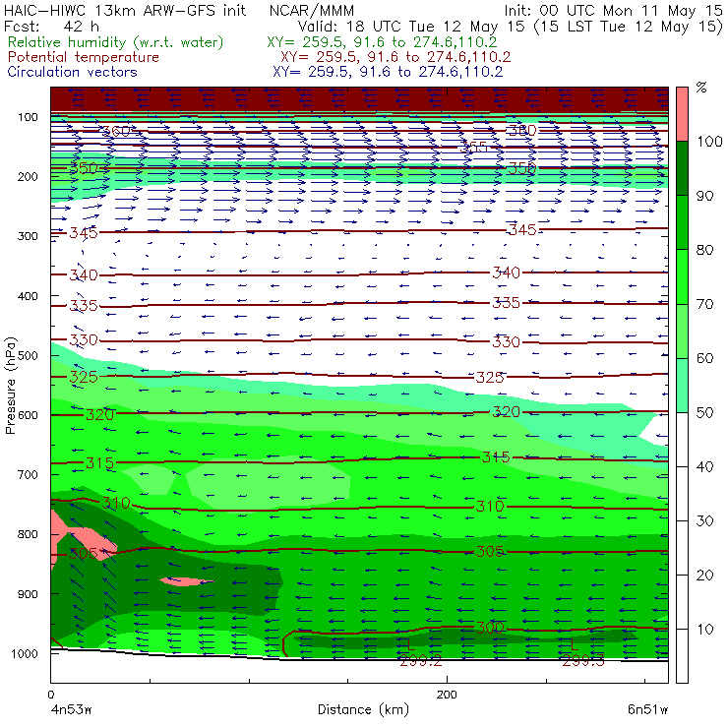The width and height of the screenshot is (728, 728).
Task: Click the pink above-100% colorbar segment
Action: 682,114
